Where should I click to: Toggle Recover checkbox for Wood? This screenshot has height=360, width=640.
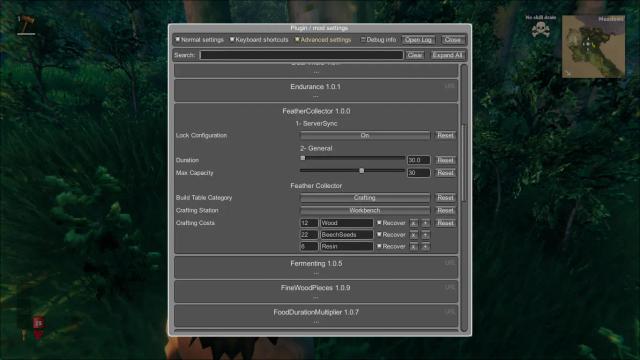379,222
